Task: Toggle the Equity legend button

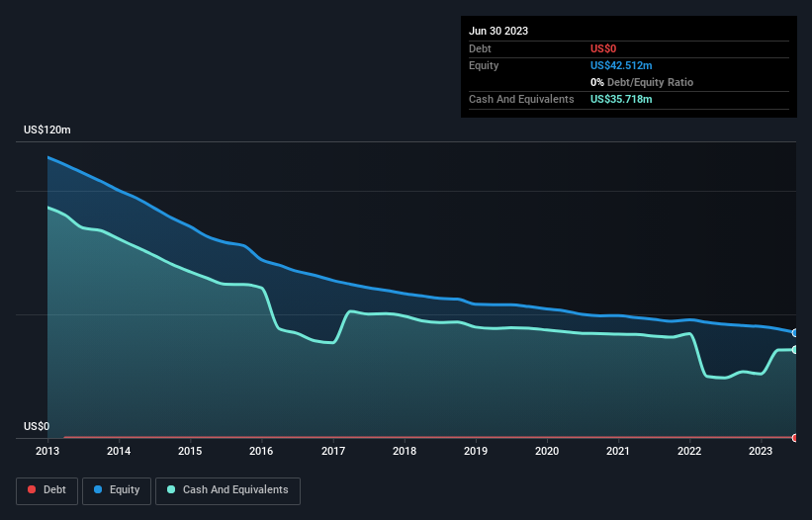Action: point(117,490)
